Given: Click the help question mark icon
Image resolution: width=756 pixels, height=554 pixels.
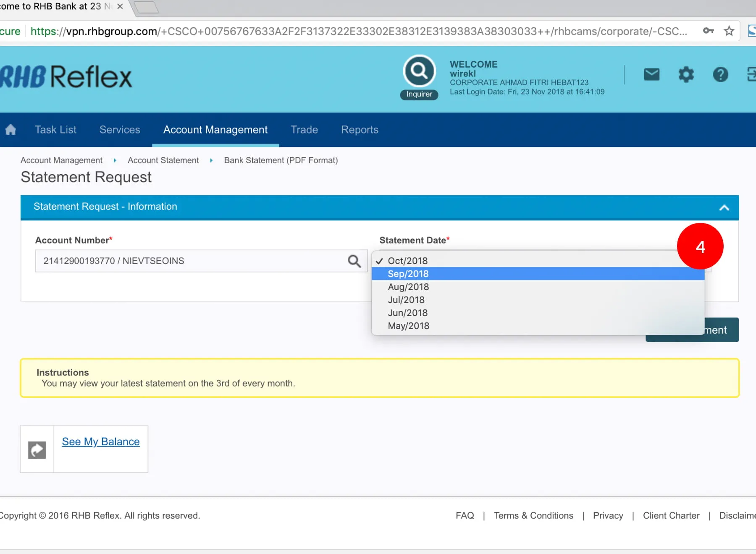Looking at the screenshot, I should pyautogui.click(x=720, y=75).
